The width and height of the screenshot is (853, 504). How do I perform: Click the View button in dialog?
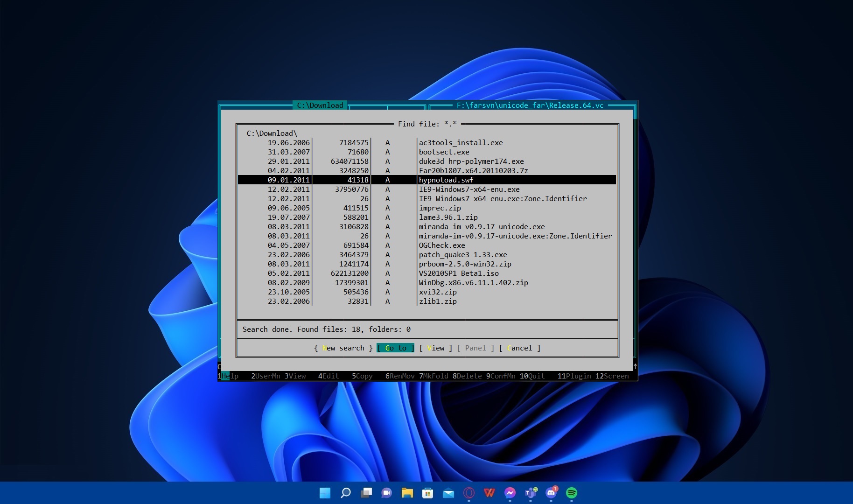click(x=436, y=348)
